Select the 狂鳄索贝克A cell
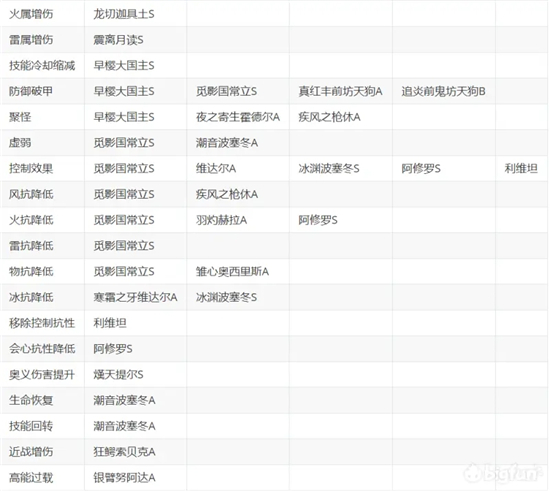 [x=124, y=452]
